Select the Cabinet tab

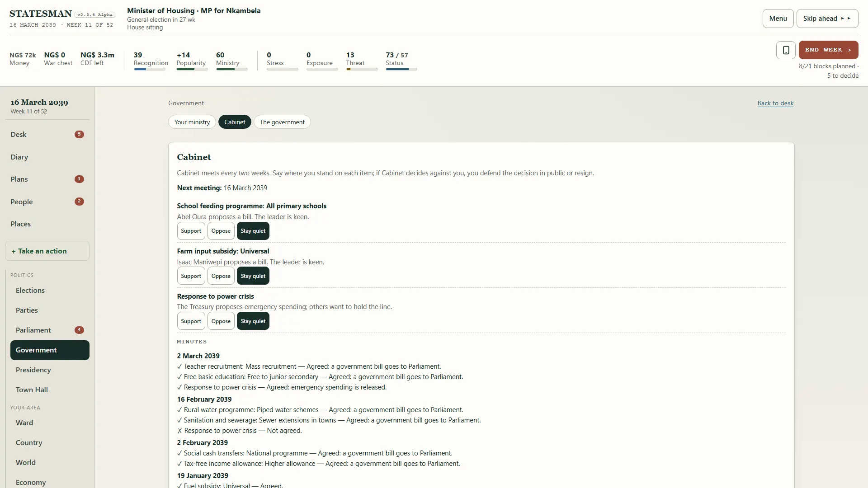(x=235, y=122)
